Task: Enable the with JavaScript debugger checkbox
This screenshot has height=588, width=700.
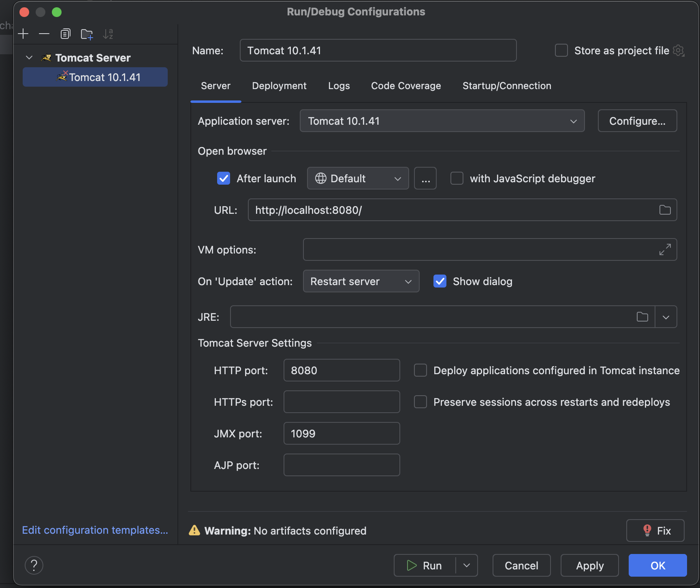Action: click(457, 178)
